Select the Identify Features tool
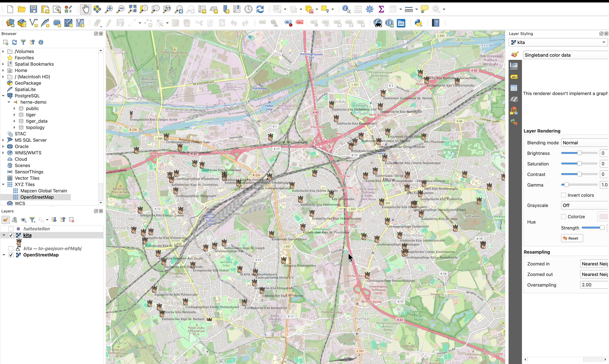 coord(346,9)
